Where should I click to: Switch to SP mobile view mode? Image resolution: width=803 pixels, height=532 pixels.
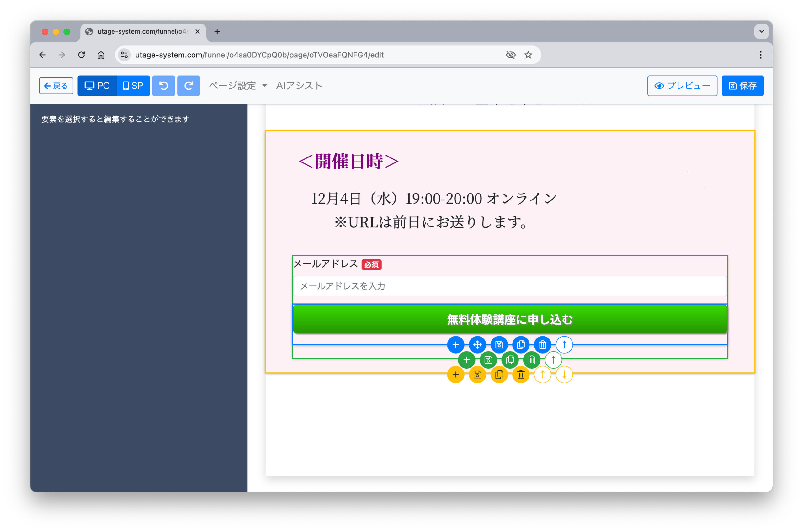click(133, 86)
